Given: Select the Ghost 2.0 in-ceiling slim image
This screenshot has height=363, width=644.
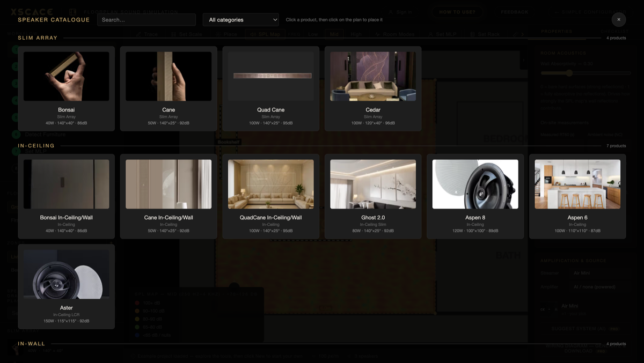Looking at the screenshot, I should pyautogui.click(x=373, y=184).
